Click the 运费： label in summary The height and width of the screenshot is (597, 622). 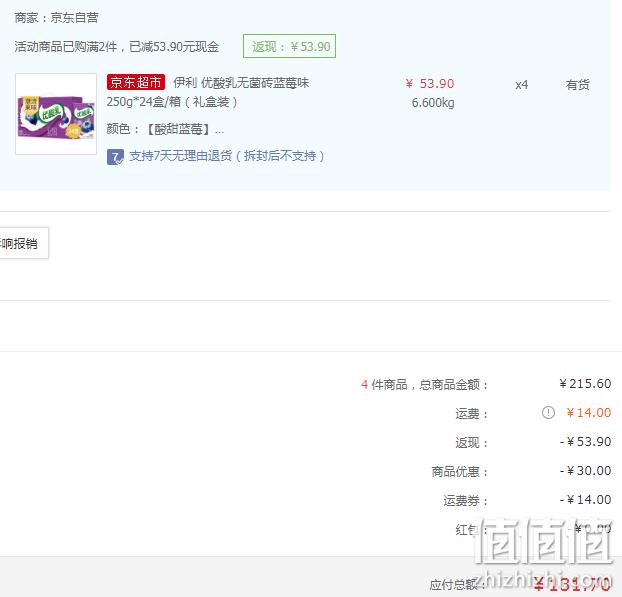click(471, 414)
